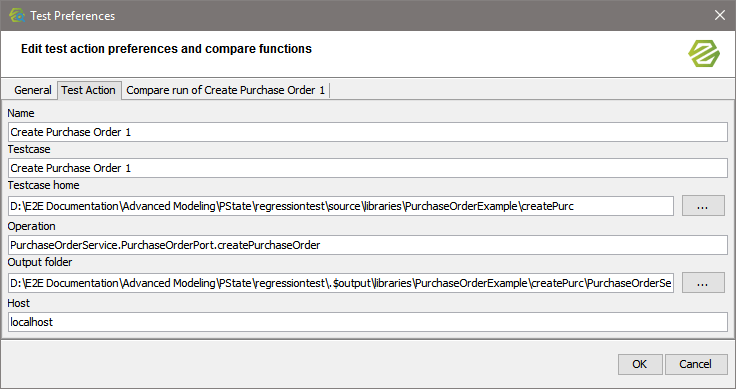Dismiss the dialog with Cancel
The image size is (736, 389).
pyautogui.click(x=696, y=364)
